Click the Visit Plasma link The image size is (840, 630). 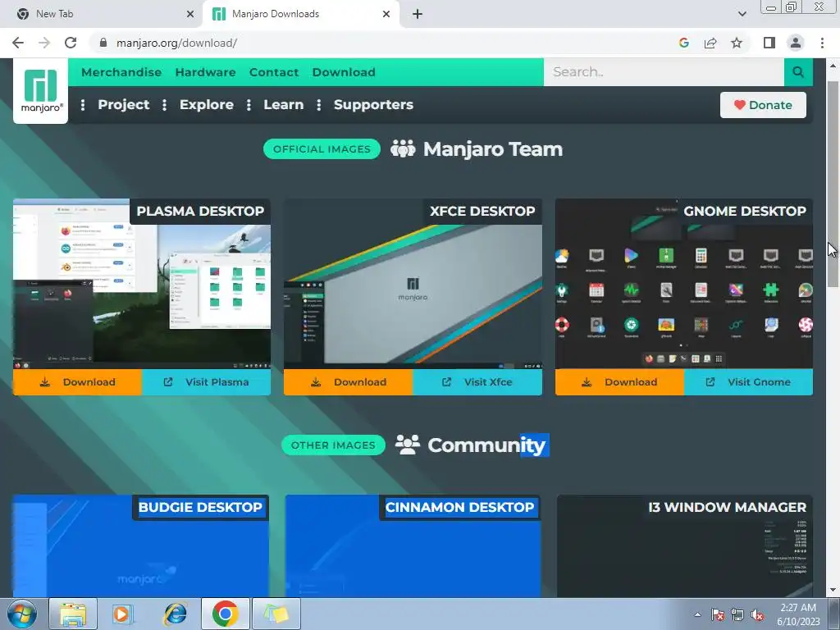click(206, 382)
